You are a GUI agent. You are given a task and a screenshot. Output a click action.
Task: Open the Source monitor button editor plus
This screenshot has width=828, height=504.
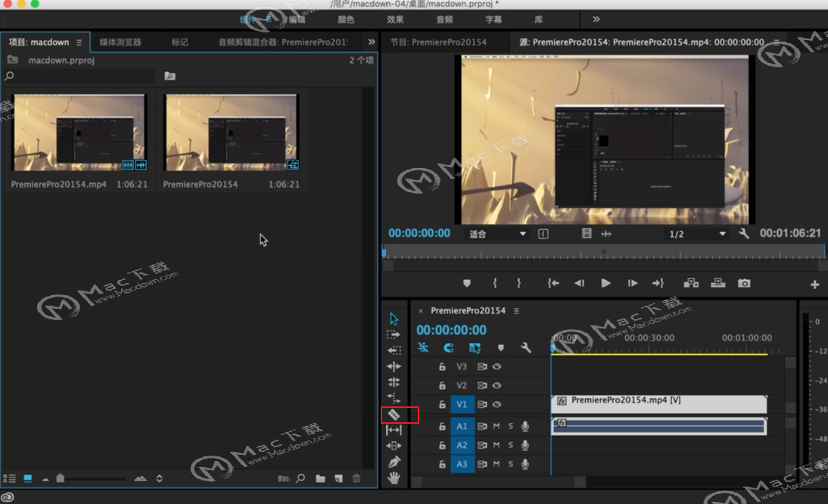pyautogui.click(x=815, y=285)
